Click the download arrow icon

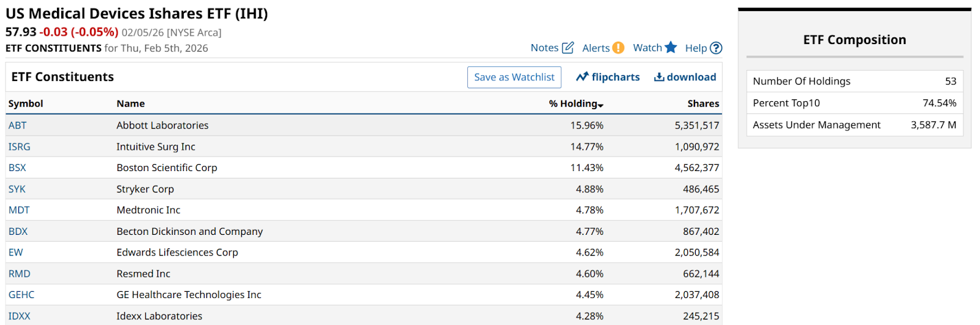pyautogui.click(x=659, y=77)
